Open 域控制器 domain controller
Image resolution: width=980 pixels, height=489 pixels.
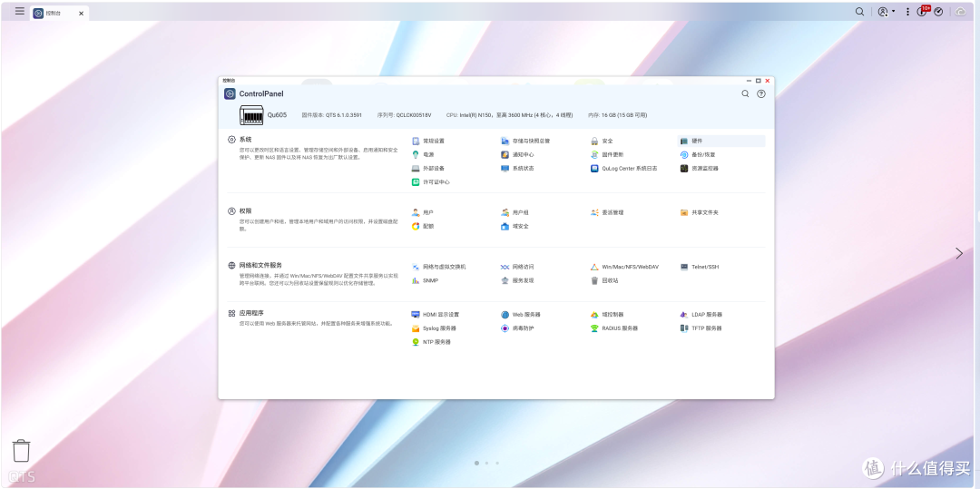[607, 314]
